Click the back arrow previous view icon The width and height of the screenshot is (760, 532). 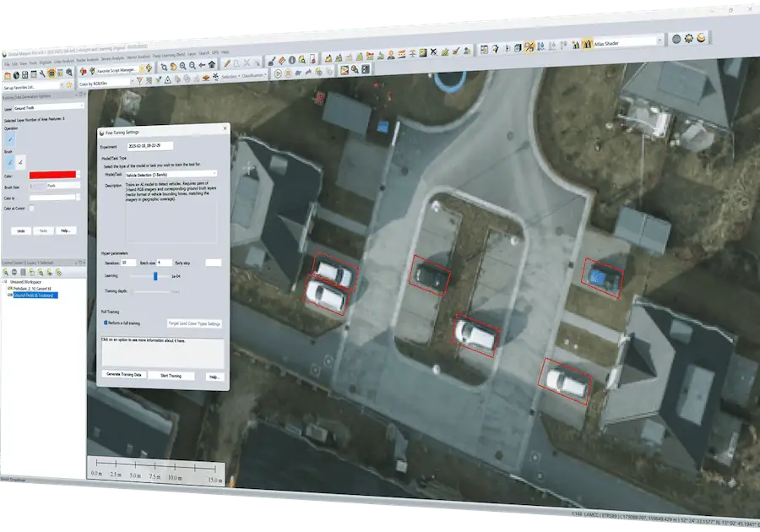(x=202, y=65)
